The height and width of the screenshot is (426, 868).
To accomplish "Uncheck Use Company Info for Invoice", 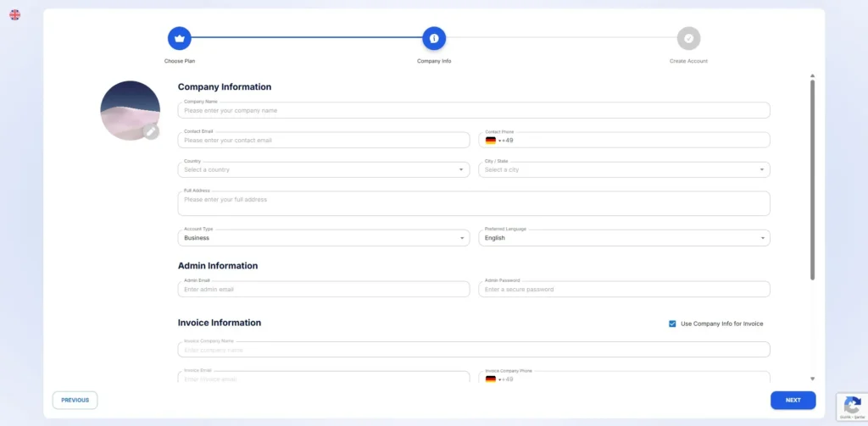I will [672, 324].
